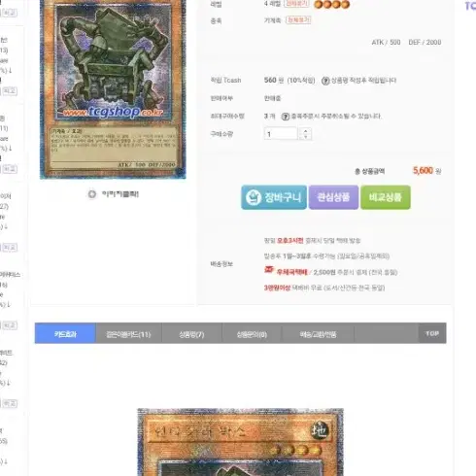Click the help icon next to Tcash 10%
Screen dimensions: 476x476
pos(325,81)
